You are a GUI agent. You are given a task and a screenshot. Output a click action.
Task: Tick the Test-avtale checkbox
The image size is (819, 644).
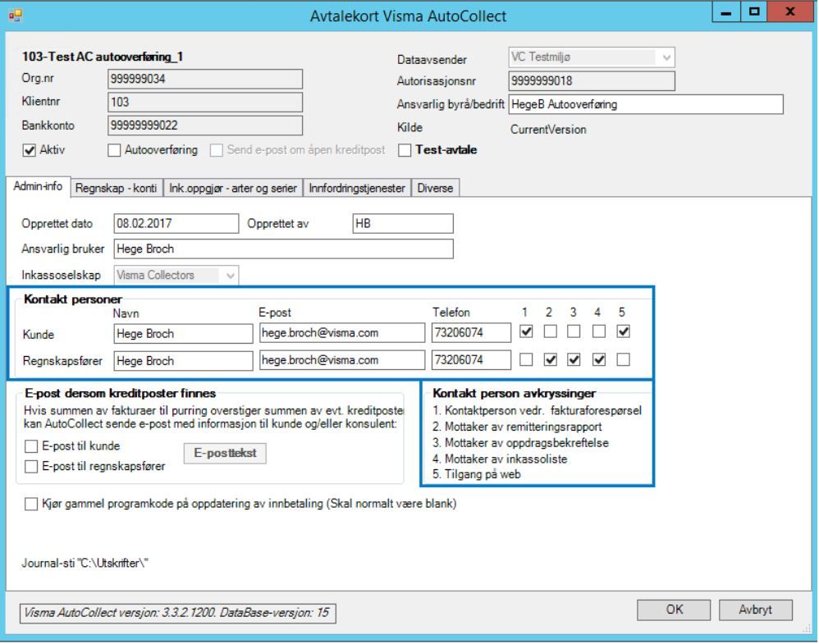coord(405,150)
